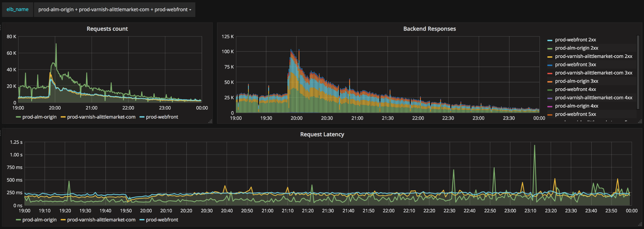Open the Requests count panel title menu
Image resolution: width=644 pixels, height=229 pixels.
[107, 29]
